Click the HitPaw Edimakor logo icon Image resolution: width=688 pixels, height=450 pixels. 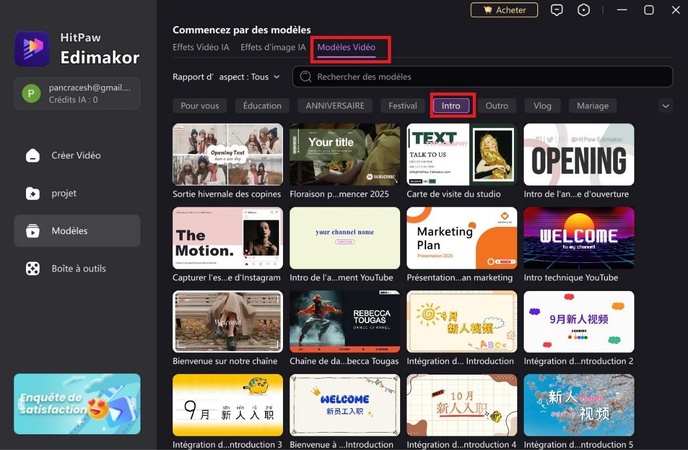[32, 48]
